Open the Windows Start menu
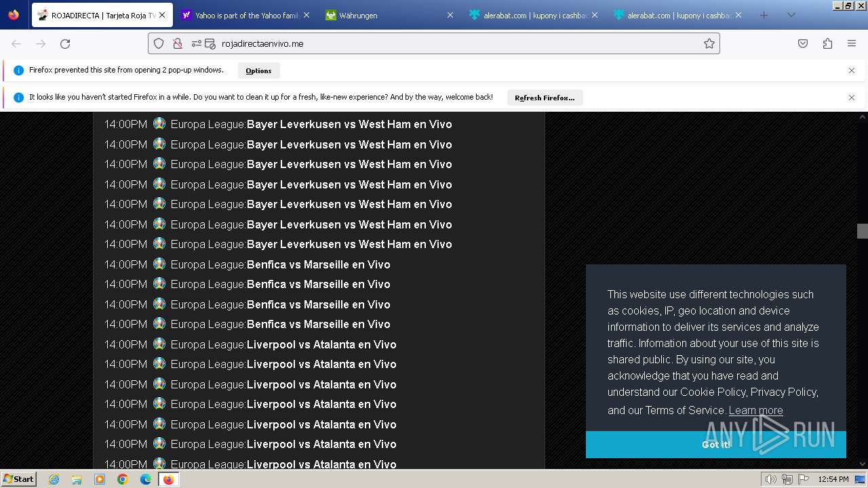 coord(19,479)
